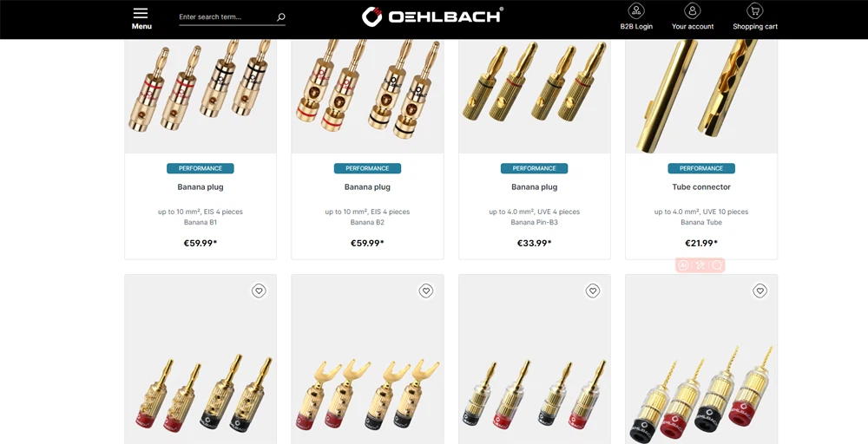
Task: Toggle wishlist heart on third bottom-row product
Action: pos(593,291)
